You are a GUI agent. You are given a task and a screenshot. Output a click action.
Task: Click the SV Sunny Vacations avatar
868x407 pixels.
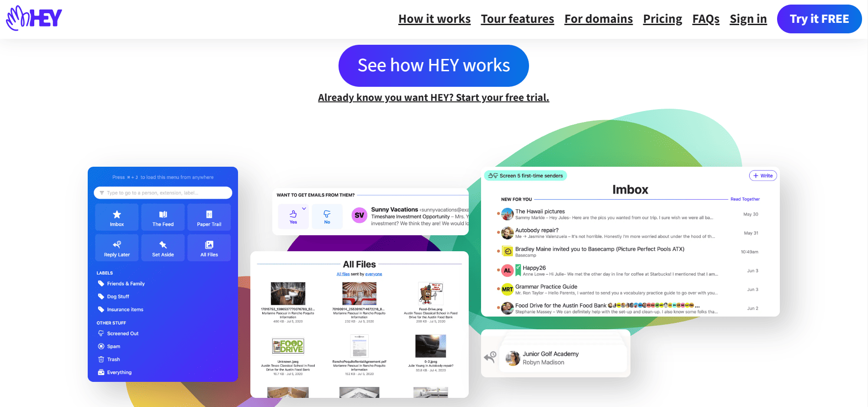[x=360, y=215]
